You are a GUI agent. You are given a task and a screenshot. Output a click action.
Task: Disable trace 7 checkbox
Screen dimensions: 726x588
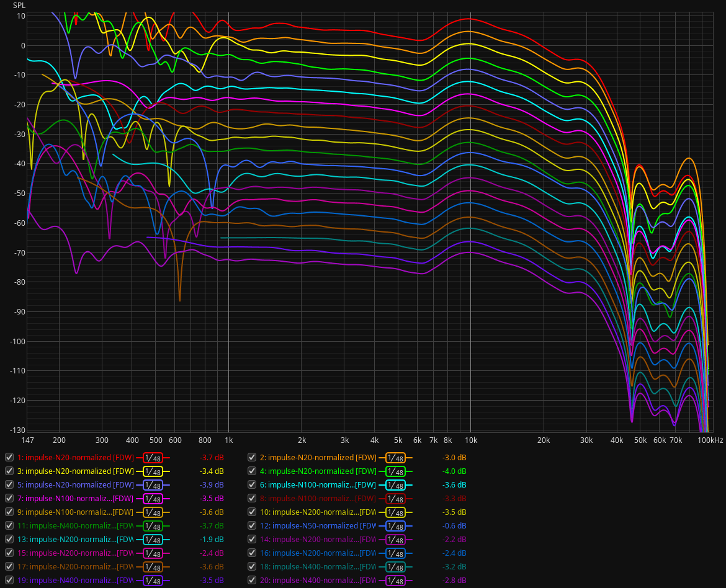click(x=9, y=498)
